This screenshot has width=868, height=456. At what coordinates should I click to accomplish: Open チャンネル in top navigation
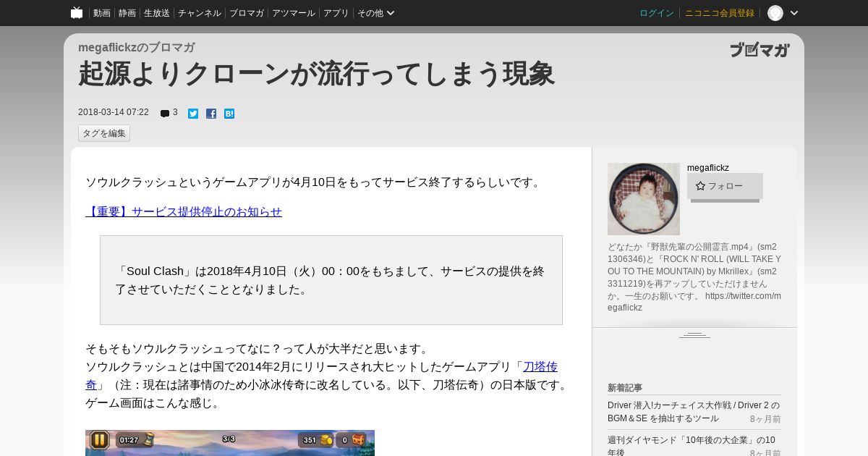tap(200, 13)
